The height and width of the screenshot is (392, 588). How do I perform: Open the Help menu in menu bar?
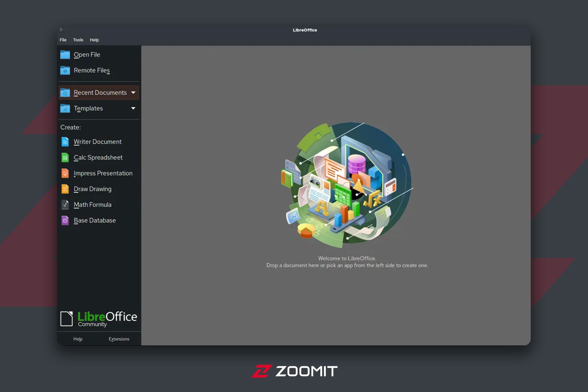pos(94,40)
